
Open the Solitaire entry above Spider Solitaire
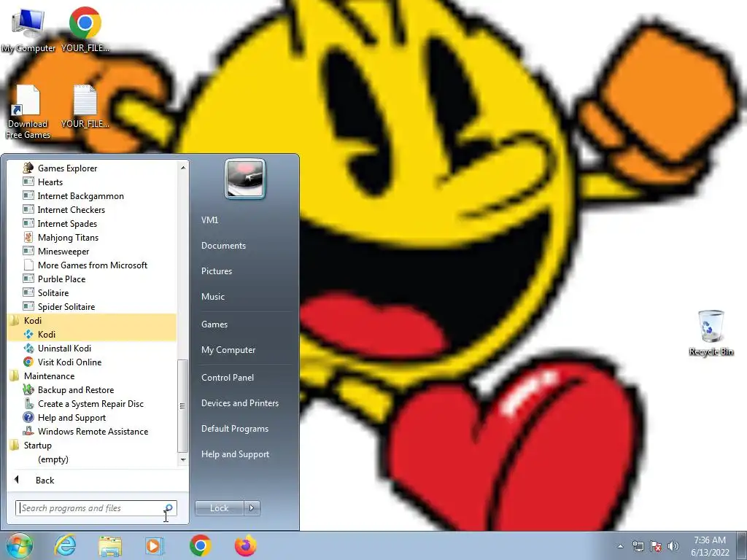coord(53,292)
